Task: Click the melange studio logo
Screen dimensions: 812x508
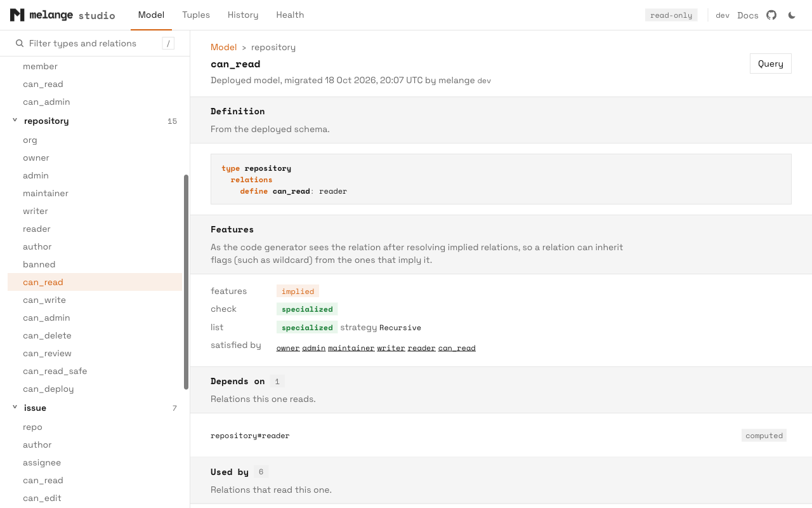Action: (x=63, y=15)
